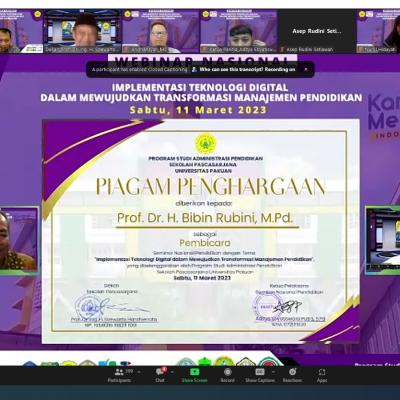This screenshot has height=400, width=400.
Task: Click the 'Sabtu, 11 Maret 2023' yellow heading
Action: click(x=198, y=110)
